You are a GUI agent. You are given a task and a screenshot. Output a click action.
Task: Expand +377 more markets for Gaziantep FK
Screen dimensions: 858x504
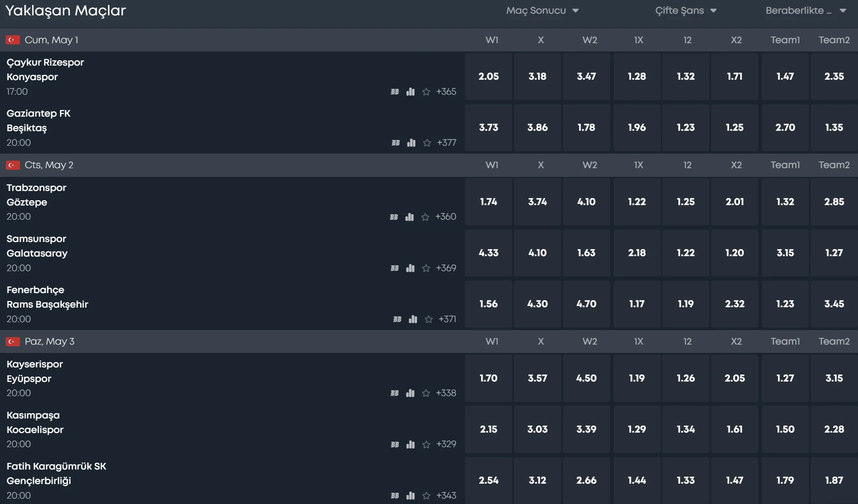447,143
